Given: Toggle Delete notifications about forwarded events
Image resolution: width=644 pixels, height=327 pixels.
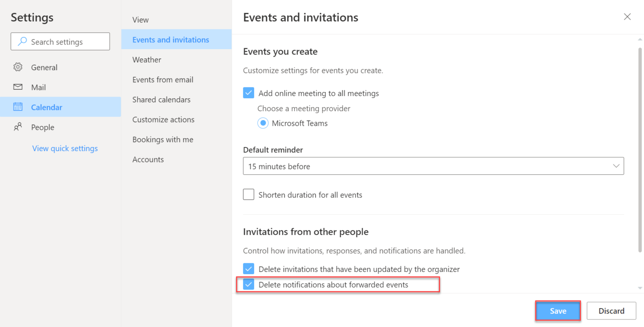Looking at the screenshot, I should (249, 285).
